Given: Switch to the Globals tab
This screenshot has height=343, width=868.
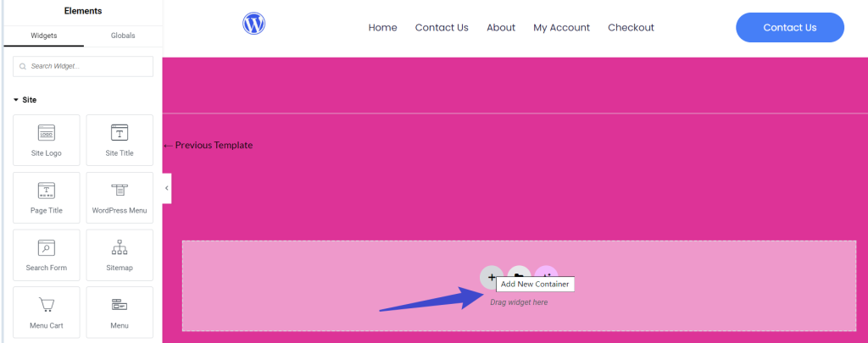Looking at the screenshot, I should pyautogui.click(x=123, y=36).
